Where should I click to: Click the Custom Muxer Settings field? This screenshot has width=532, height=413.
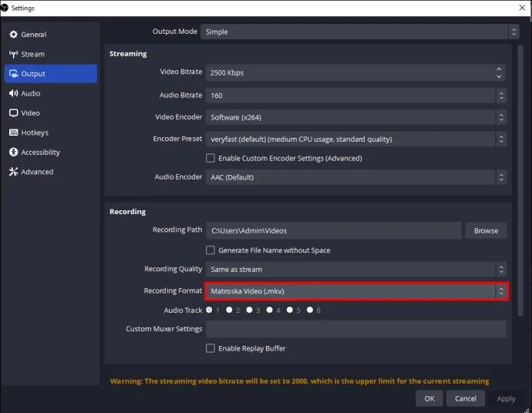click(x=356, y=329)
